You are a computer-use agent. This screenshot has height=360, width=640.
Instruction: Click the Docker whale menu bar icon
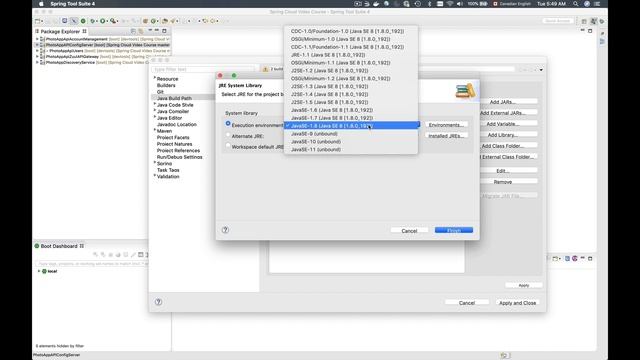click(376, 4)
